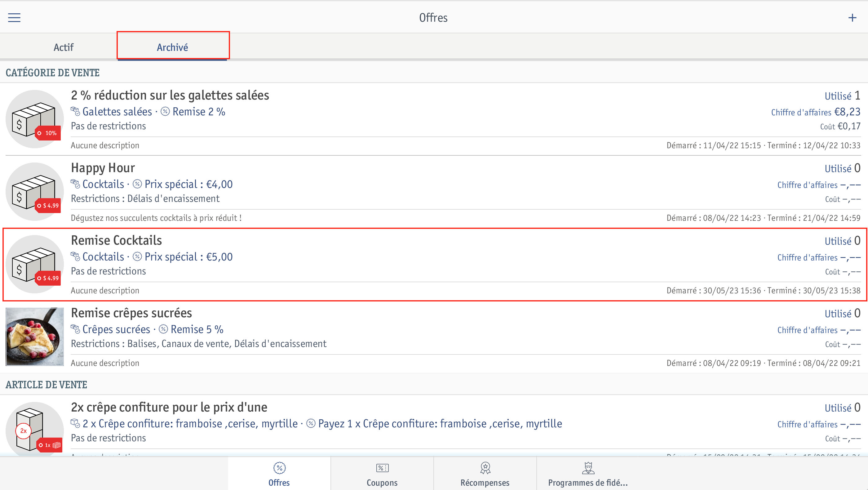This screenshot has height=490, width=868.
Task: Add a new offer with plus icon
Action: pyautogui.click(x=852, y=18)
